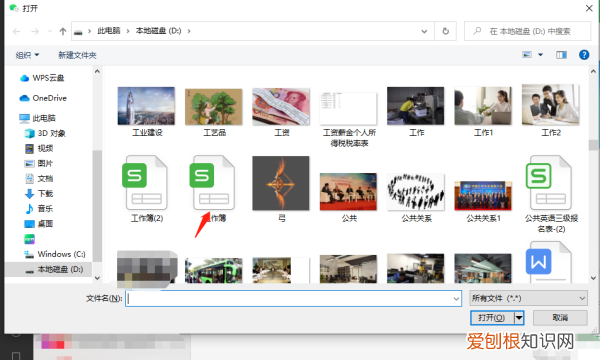Open 图片 folder in sidebar

39,163
